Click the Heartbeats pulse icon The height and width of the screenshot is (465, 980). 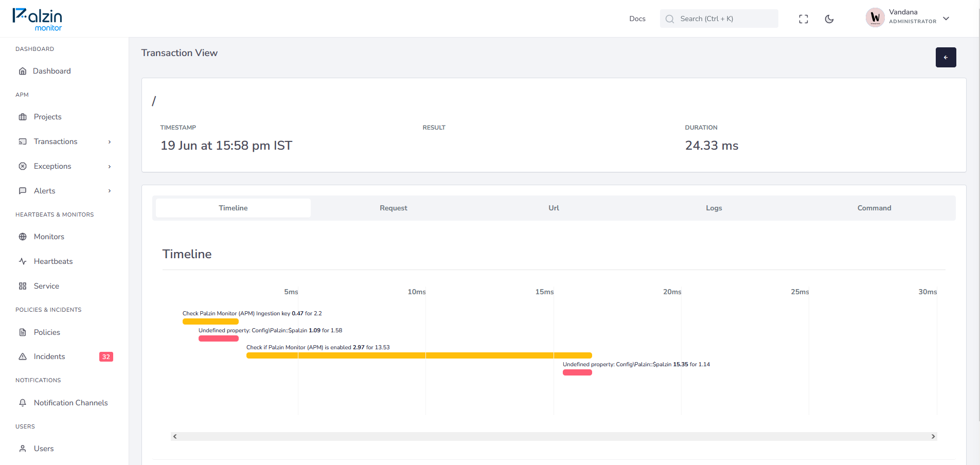(x=23, y=261)
